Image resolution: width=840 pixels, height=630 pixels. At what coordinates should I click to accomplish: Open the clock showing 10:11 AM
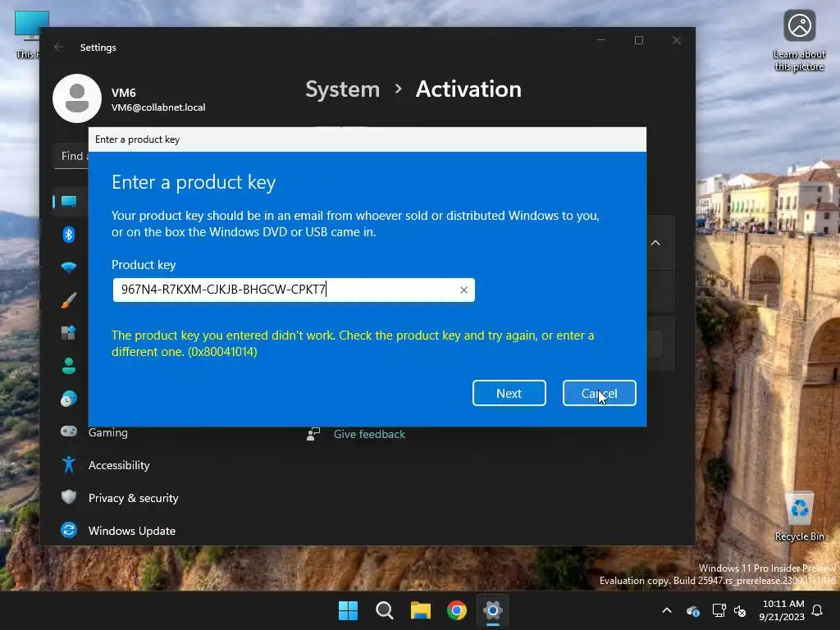tap(782, 610)
